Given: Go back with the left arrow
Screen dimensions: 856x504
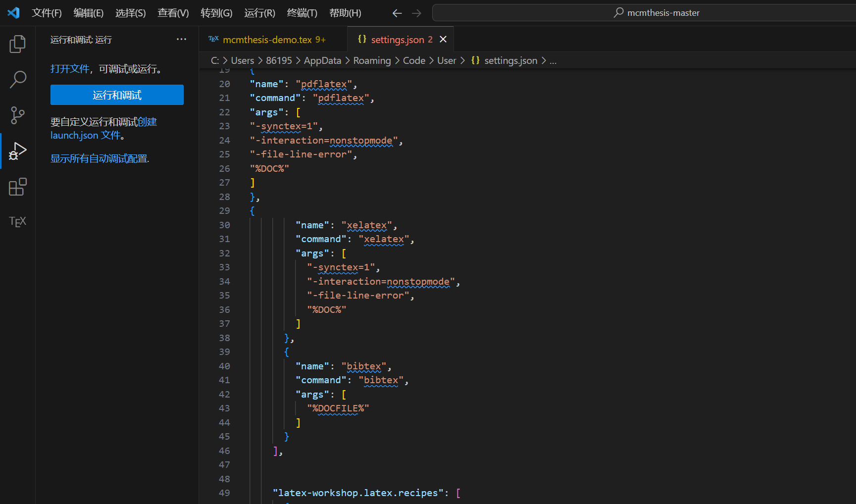Looking at the screenshot, I should [x=397, y=13].
